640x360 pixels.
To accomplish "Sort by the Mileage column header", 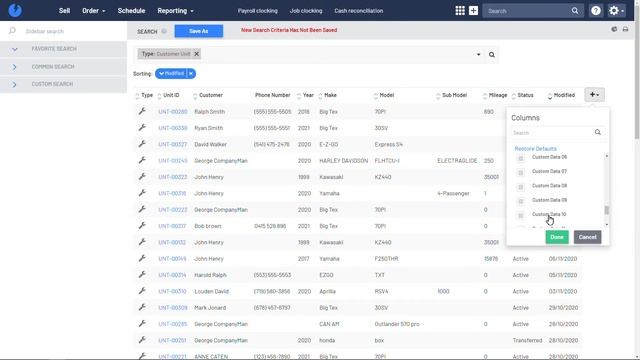I will (x=498, y=95).
